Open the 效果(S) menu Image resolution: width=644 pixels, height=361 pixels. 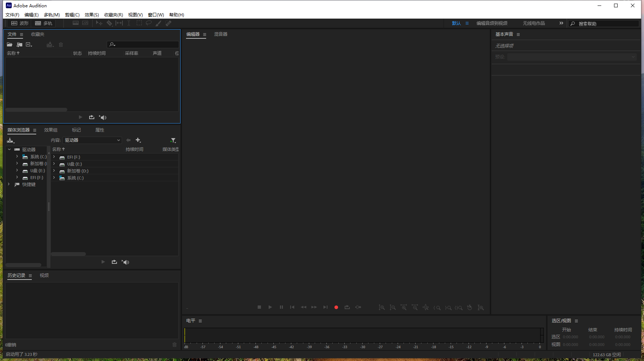coord(91,15)
